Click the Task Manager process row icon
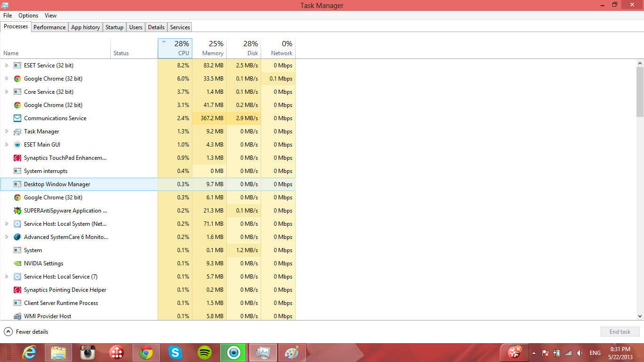Screen dimensions: 644x362 [17, 132]
